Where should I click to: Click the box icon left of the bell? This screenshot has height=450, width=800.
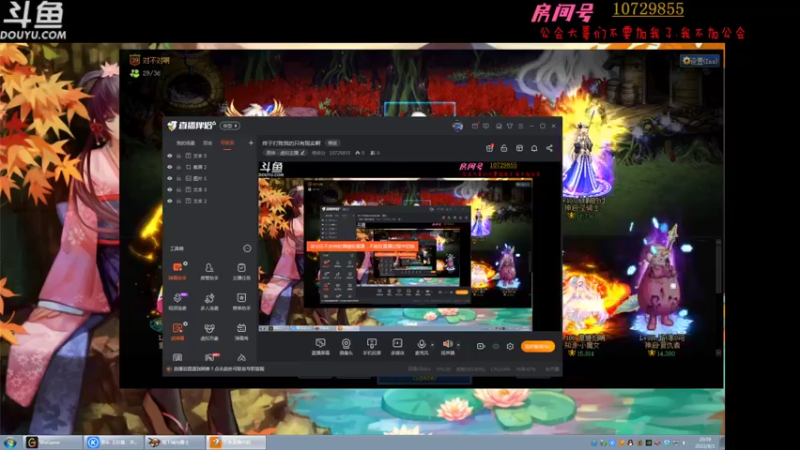click(x=519, y=148)
